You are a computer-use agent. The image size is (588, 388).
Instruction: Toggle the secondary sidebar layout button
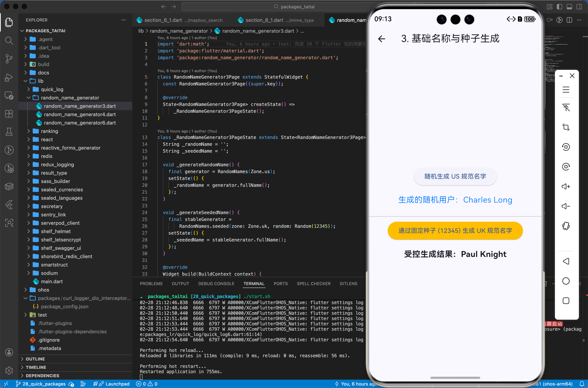tap(579, 7)
